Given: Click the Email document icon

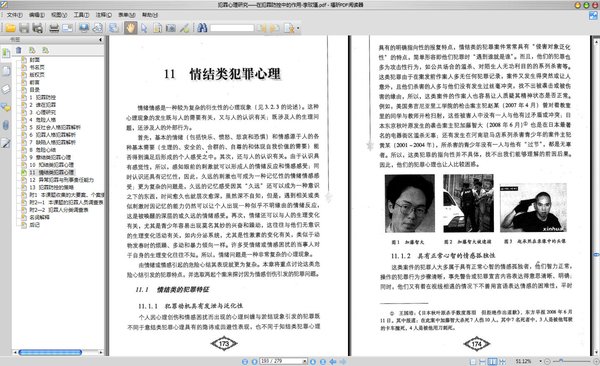Looking at the screenshot, I should pyautogui.click(x=67, y=28).
